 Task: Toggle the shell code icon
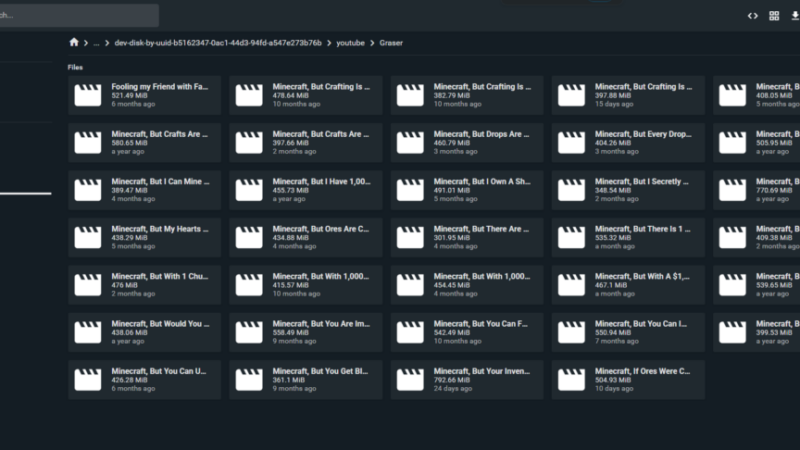point(753,15)
